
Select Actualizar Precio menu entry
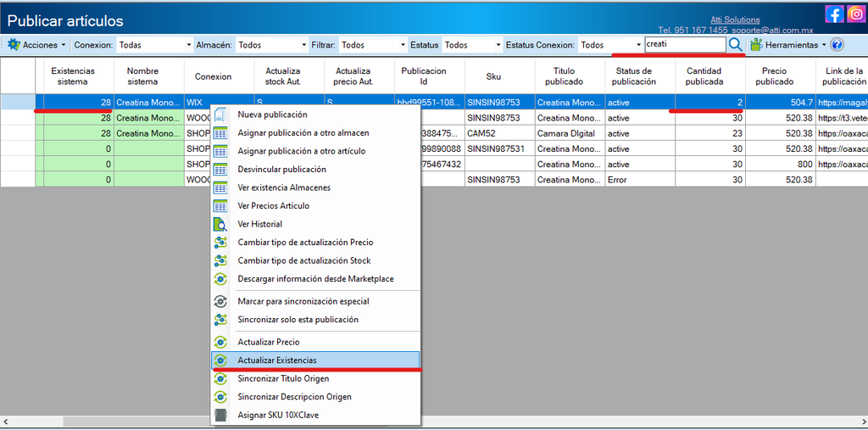(315, 343)
